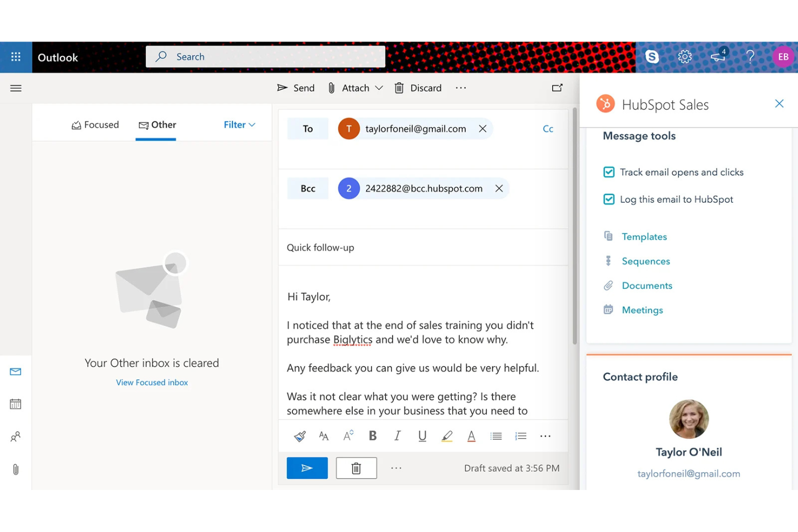Image resolution: width=798 pixels, height=532 pixels.
Task: Remove the bcc.hubspot.com recipient
Action: [x=499, y=189]
